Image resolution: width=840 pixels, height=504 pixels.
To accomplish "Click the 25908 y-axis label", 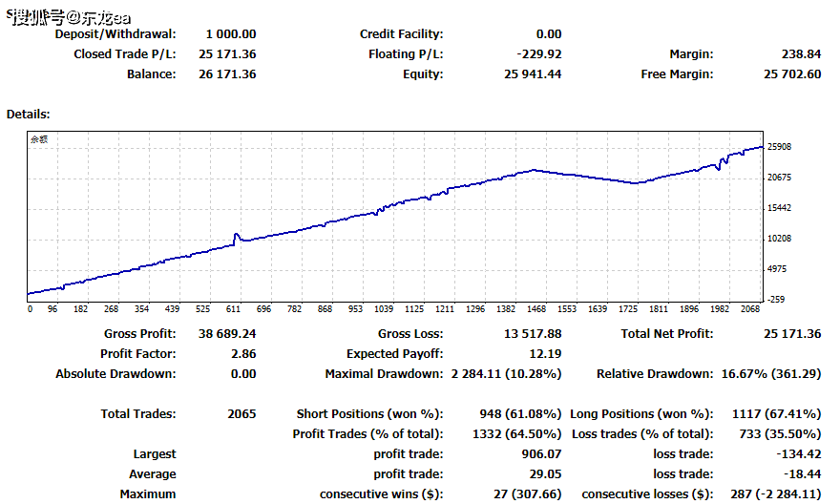I will [780, 147].
